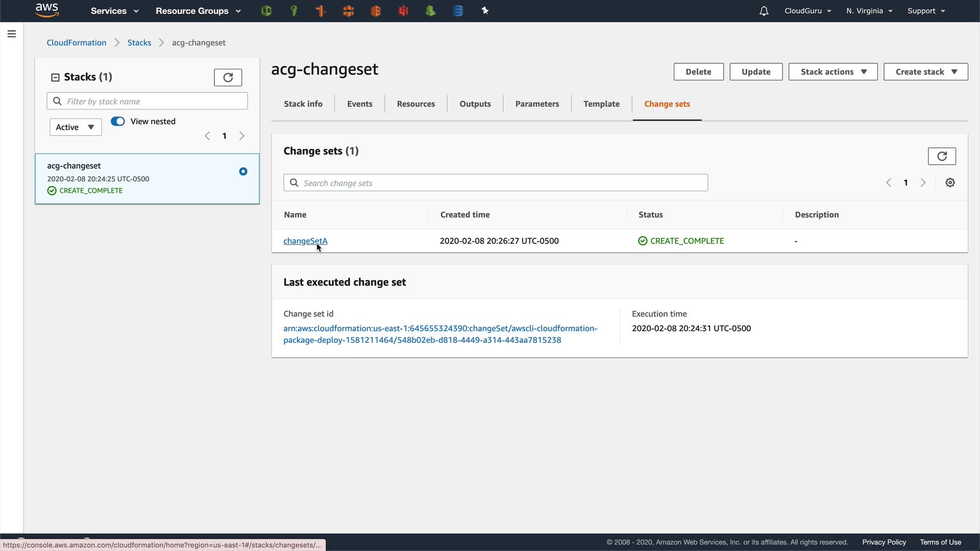
Task: Open change sets table settings gear
Action: (x=950, y=183)
